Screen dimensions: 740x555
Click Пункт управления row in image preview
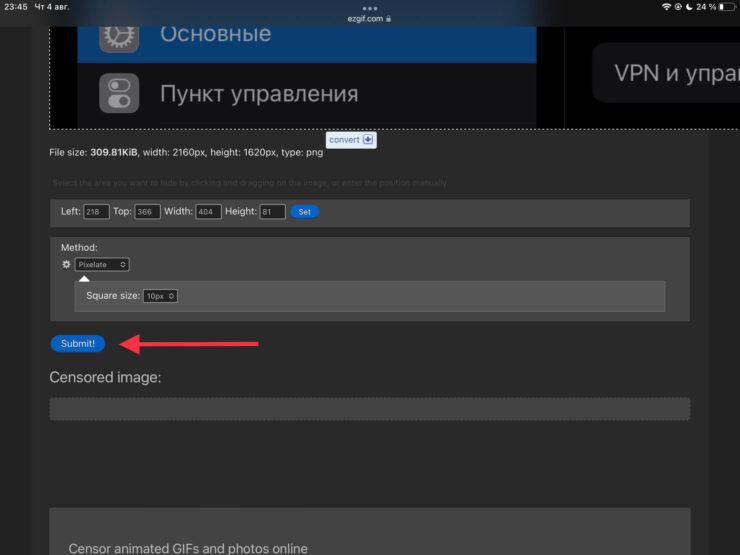tap(307, 93)
